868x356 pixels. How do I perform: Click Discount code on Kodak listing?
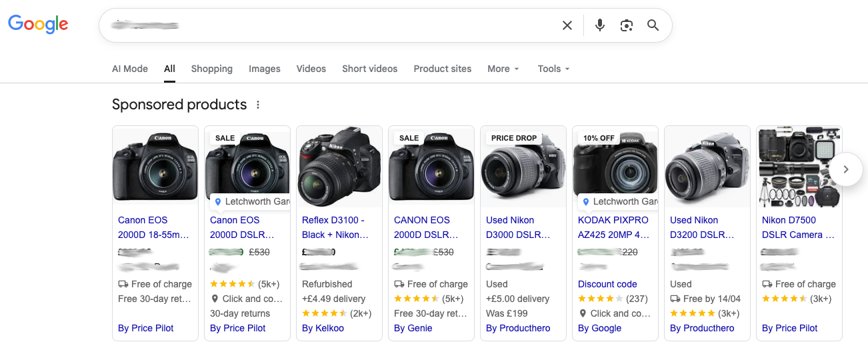tap(607, 284)
